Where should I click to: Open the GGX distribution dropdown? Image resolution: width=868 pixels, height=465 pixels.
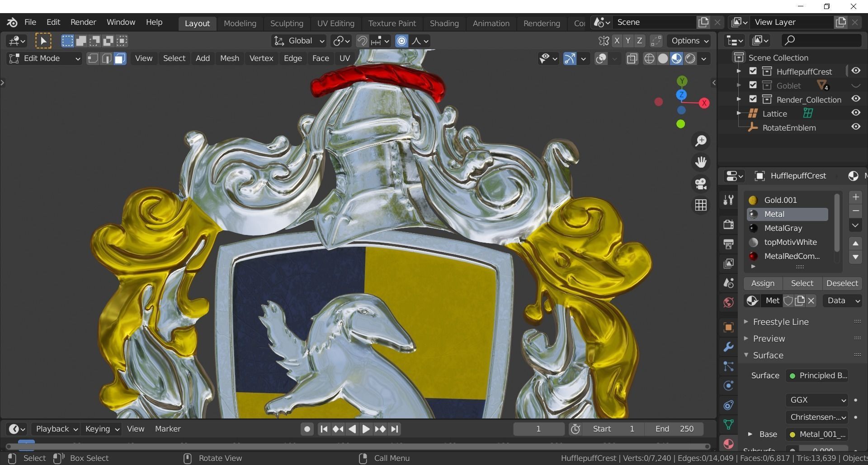coord(817,400)
